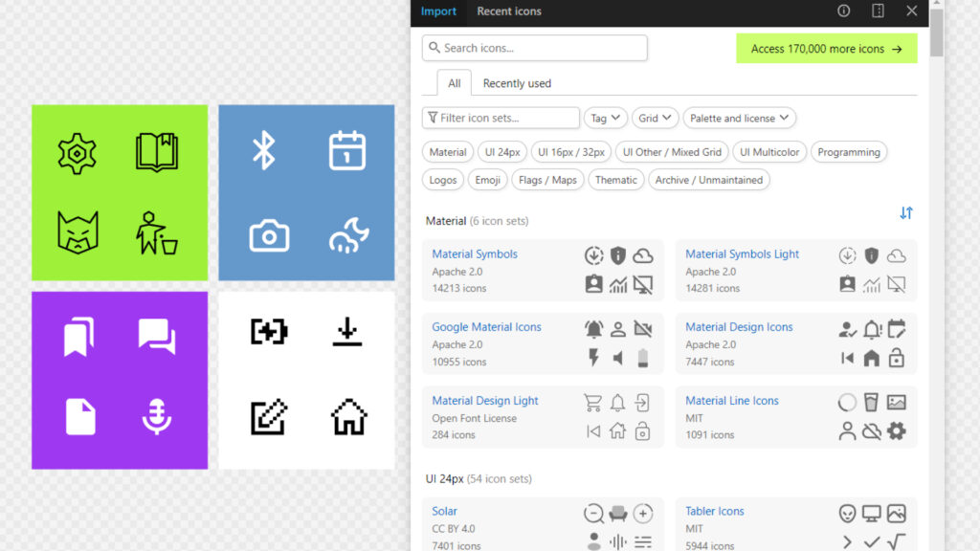Close the import panel

tap(912, 11)
